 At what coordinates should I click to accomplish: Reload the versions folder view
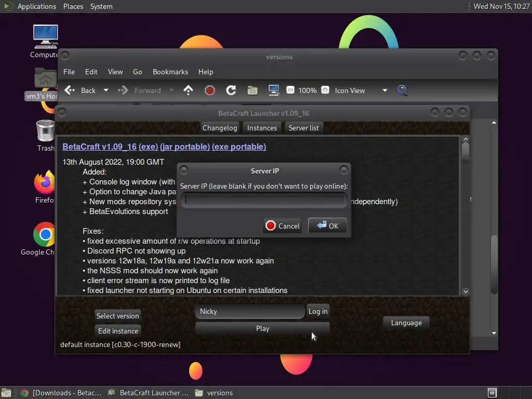(x=231, y=90)
